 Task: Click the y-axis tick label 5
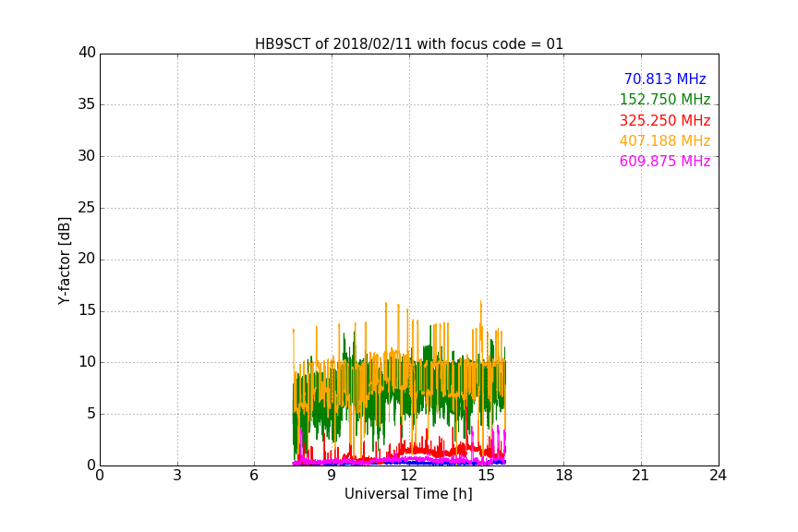[91, 414]
